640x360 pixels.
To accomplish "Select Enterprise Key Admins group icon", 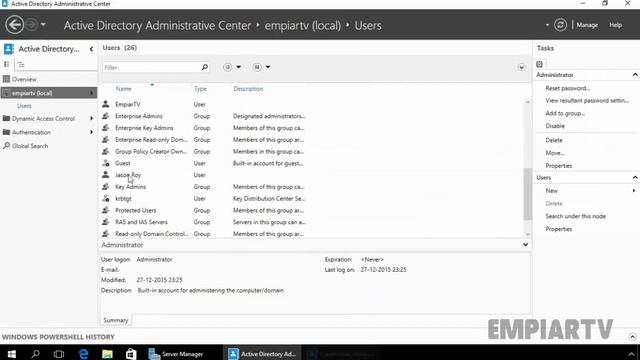I will click(106, 128).
